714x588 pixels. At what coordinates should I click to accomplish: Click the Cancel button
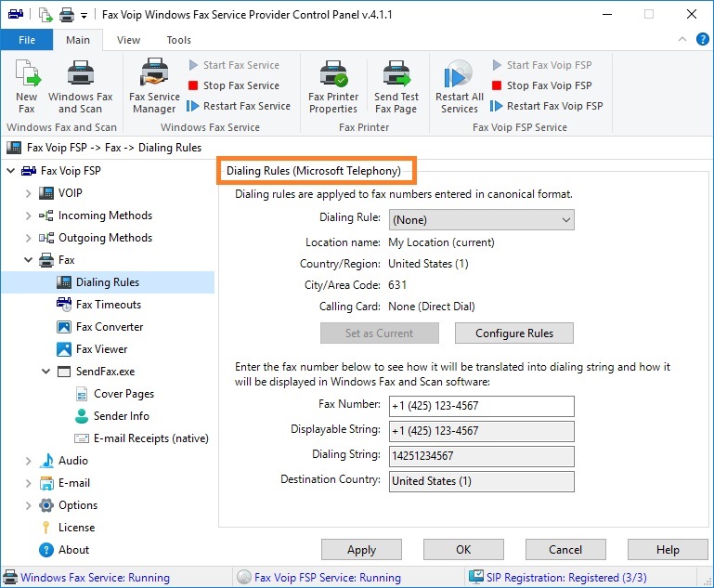click(565, 550)
